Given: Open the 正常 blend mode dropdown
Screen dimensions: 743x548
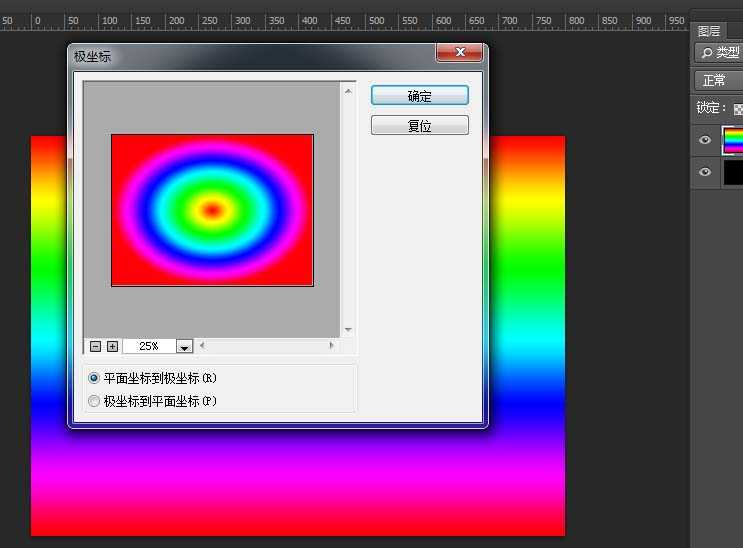Looking at the screenshot, I should click(719, 81).
